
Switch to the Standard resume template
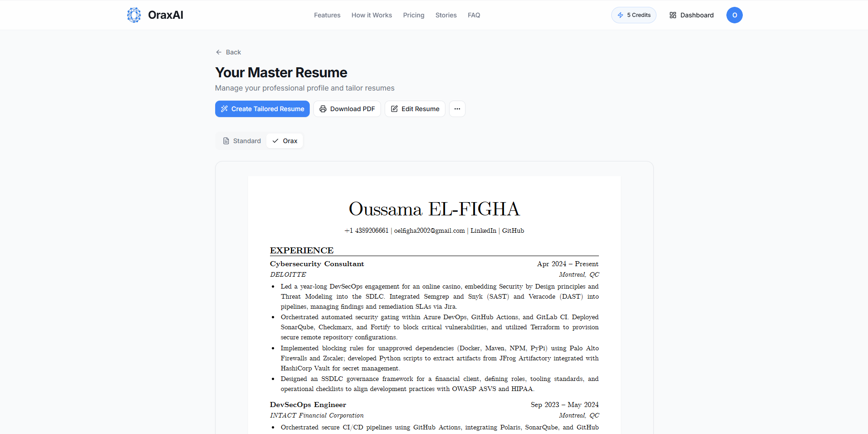coord(241,140)
